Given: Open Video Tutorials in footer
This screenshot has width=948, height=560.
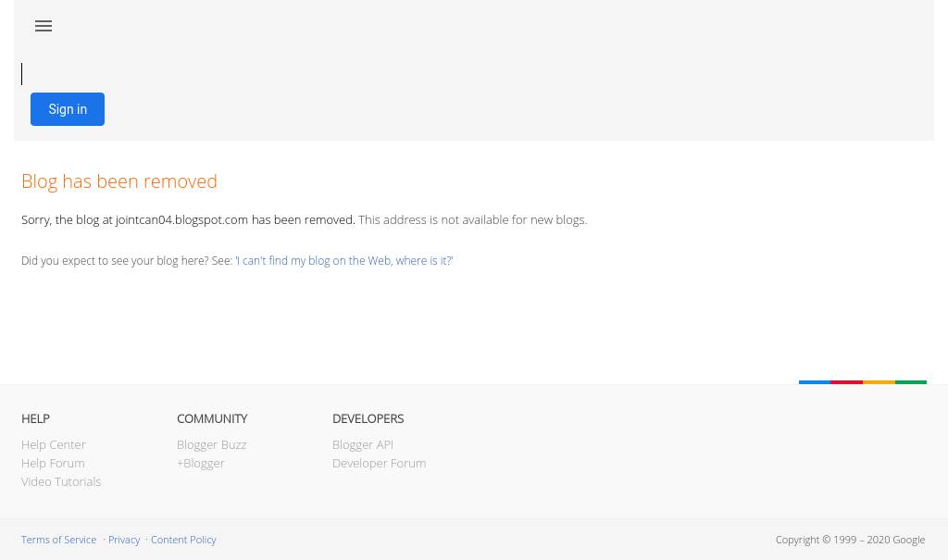Looking at the screenshot, I should [61, 481].
